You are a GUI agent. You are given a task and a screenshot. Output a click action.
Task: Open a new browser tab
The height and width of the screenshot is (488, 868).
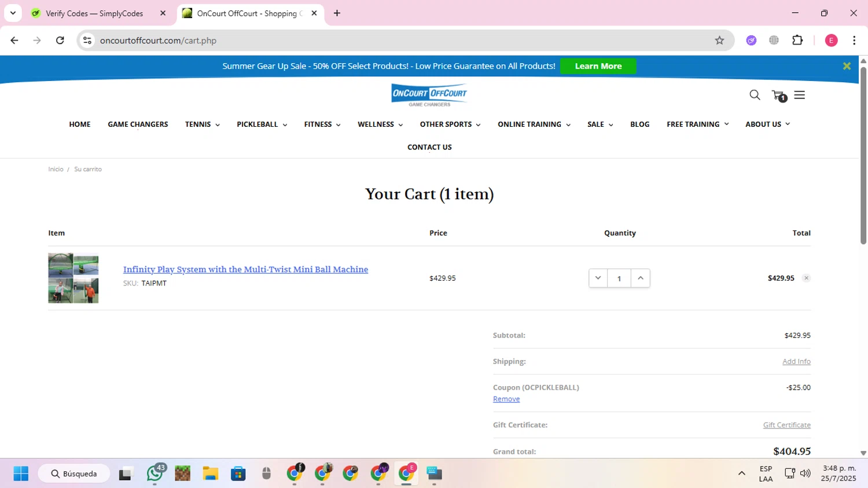click(337, 13)
